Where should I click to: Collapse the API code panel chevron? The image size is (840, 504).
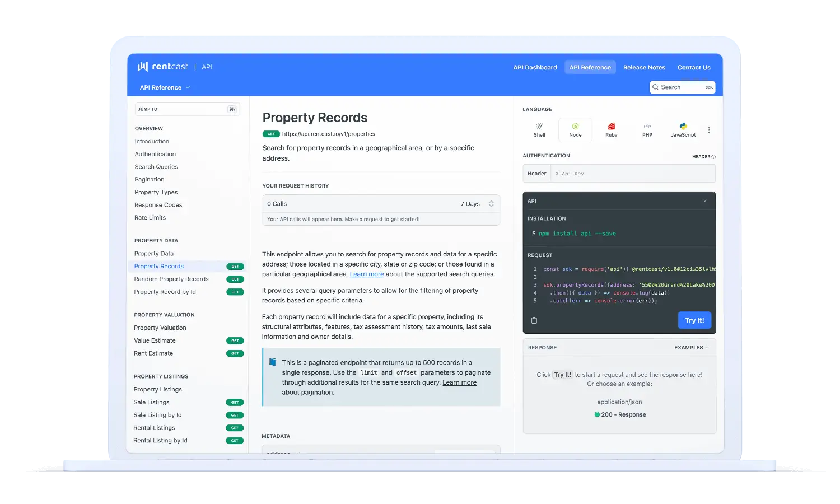click(x=705, y=201)
